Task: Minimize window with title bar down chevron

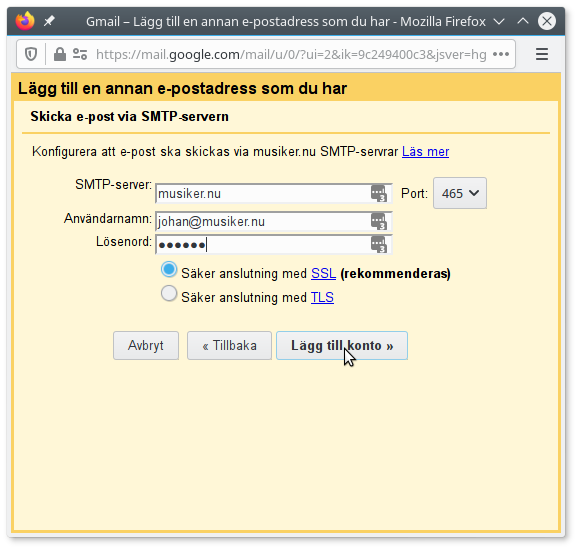Action: (499, 21)
